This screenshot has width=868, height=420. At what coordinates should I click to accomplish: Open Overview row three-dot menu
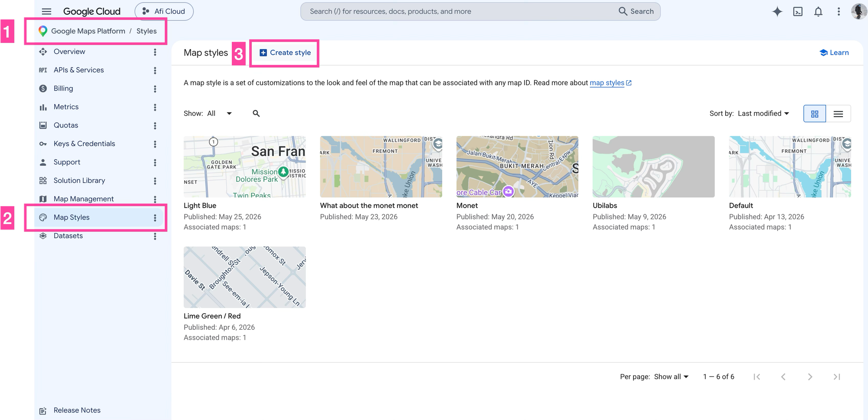[155, 52]
